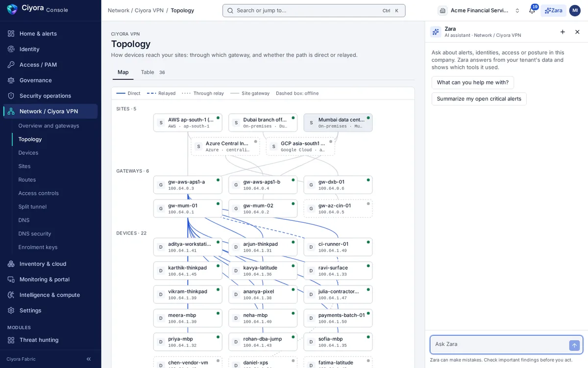
Task: Select gateway node gw-mum-01
Action: tap(188, 209)
